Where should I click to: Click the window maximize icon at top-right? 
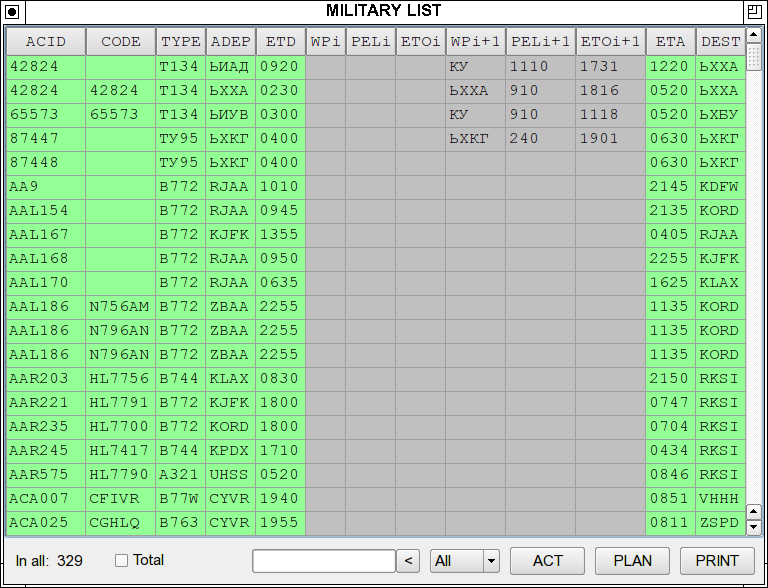(x=753, y=11)
